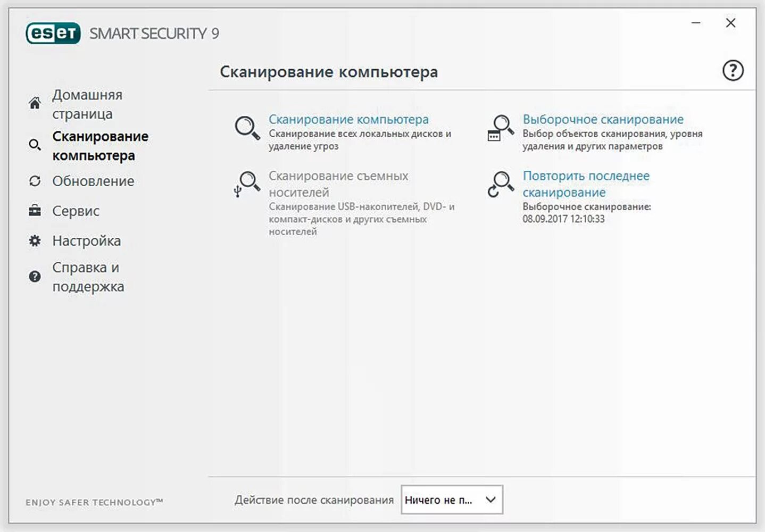Viewport: 765px width, 532px height.
Task: Click the refresh icon beside Обновление
Action: point(35,181)
